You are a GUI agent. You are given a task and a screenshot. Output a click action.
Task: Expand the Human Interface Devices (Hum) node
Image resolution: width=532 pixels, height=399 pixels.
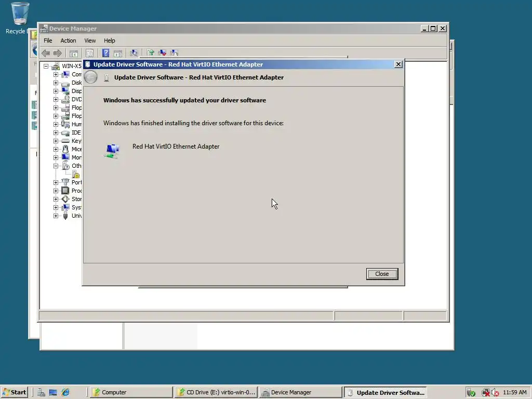[56, 124]
